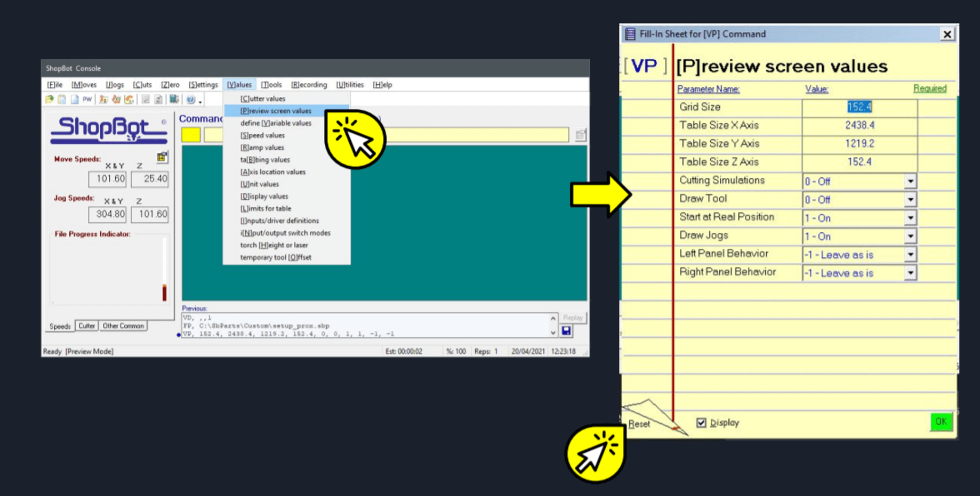Screen dimensions: 980x496
Task: Open the small arrow beside the help icon
Action: pyautogui.click(x=200, y=101)
